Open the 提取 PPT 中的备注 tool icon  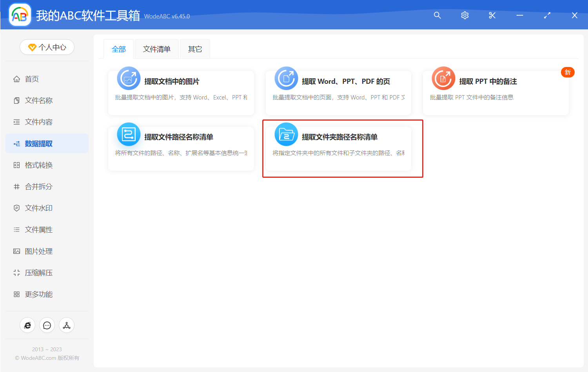(443, 78)
